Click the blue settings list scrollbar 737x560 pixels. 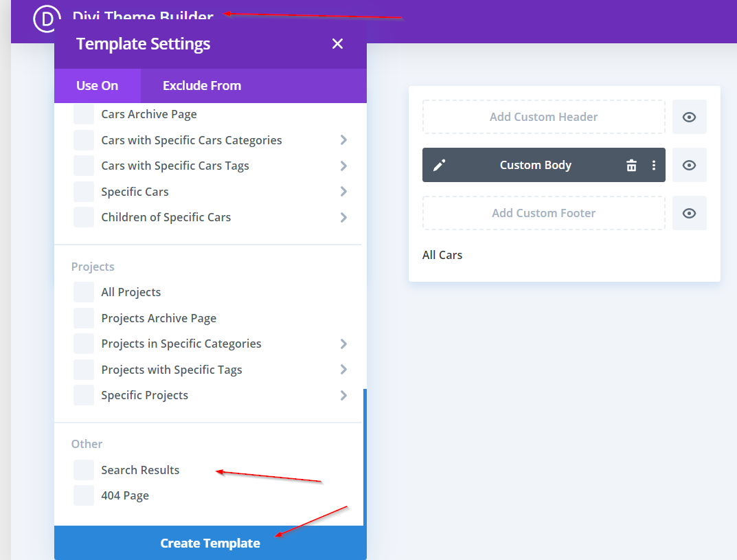[364, 457]
